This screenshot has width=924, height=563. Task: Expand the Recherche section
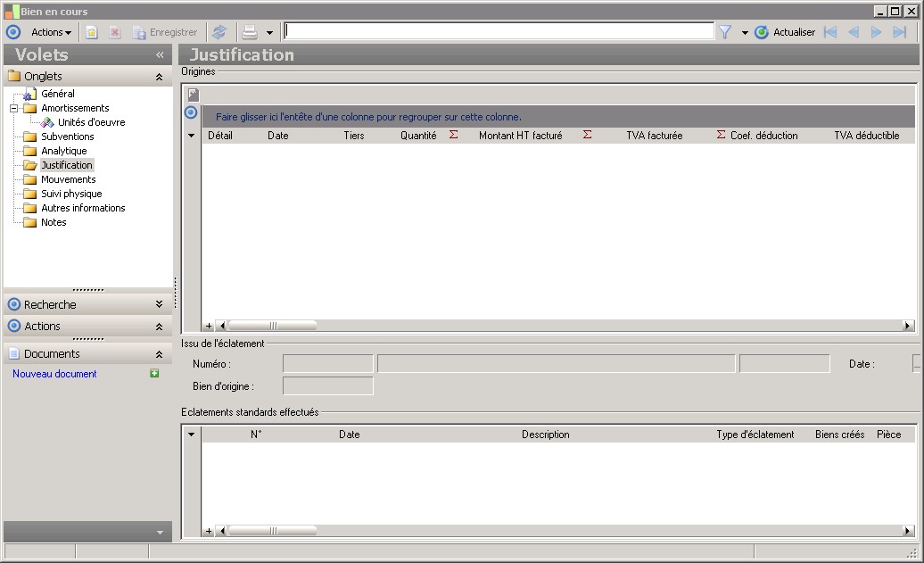tap(159, 304)
